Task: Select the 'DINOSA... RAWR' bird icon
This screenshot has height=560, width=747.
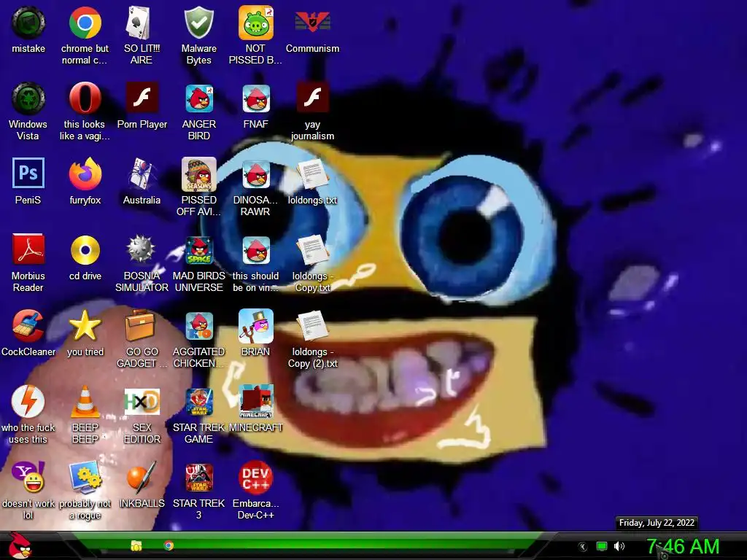Action: [256, 174]
